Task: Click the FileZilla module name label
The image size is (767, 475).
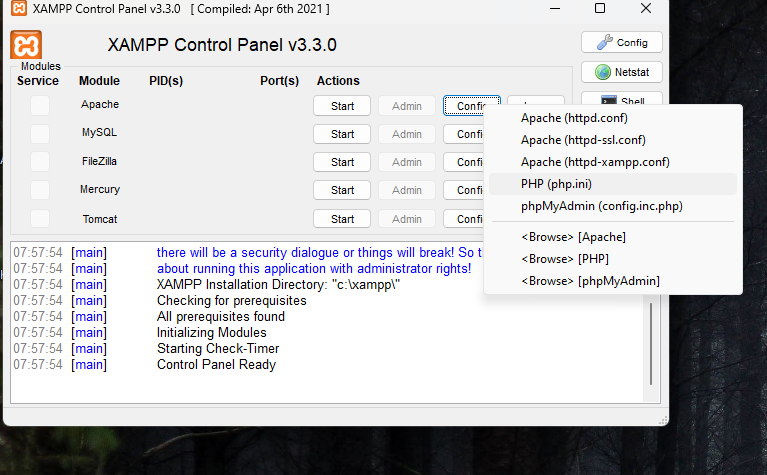Action: tap(99, 161)
